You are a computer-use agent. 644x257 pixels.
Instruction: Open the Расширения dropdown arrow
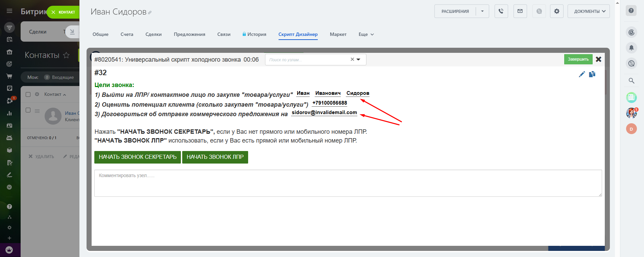[x=482, y=11]
